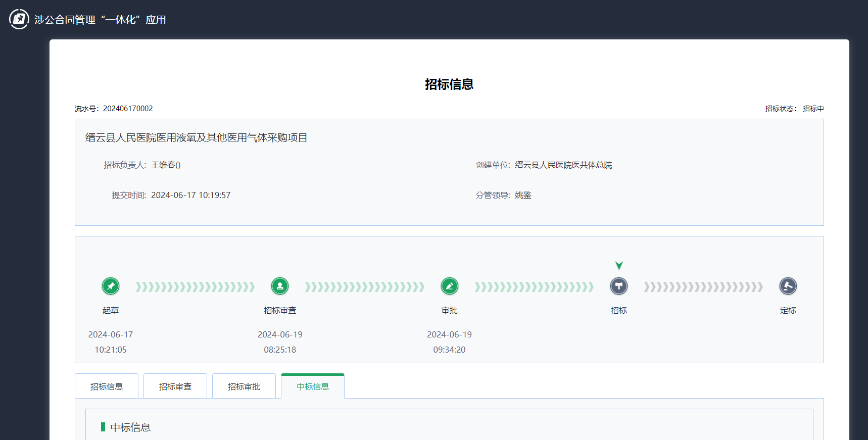Click the time 09:34:20 under 审批
This screenshot has width=868, height=440.
pos(449,350)
